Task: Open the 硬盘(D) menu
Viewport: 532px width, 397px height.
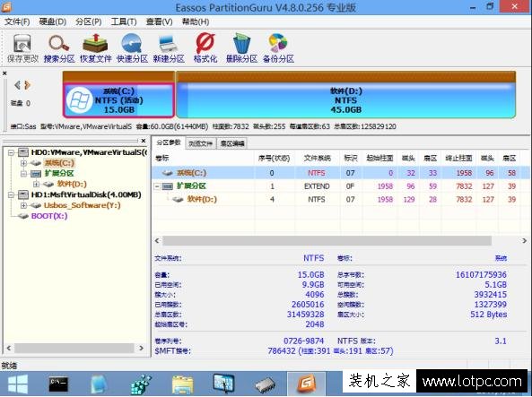Action: [53, 22]
